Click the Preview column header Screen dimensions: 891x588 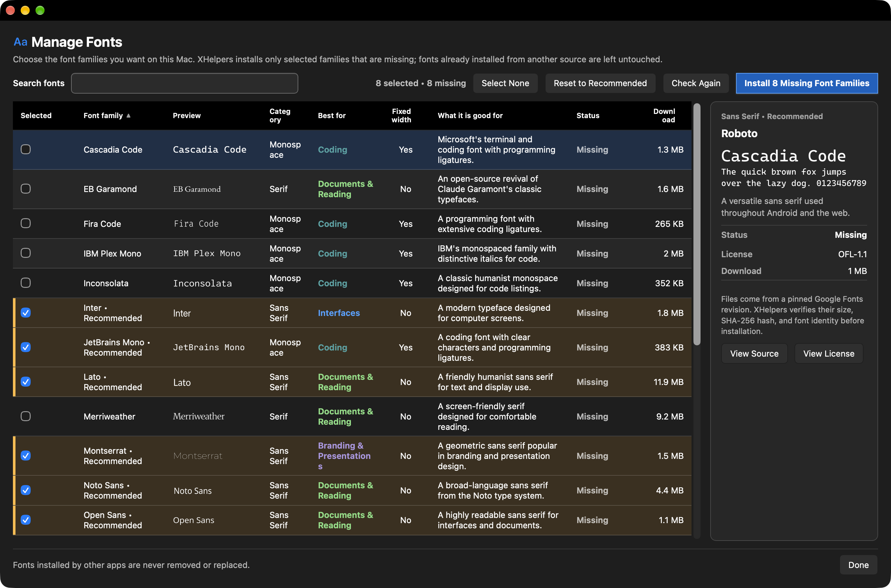[x=187, y=116]
